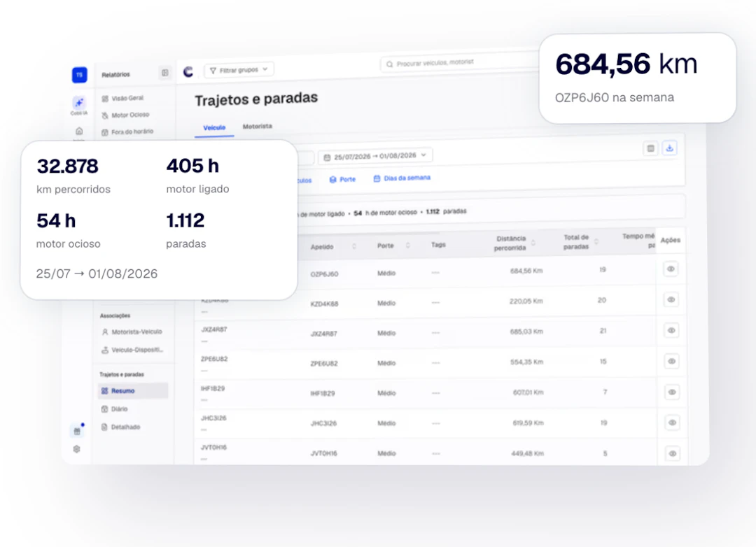Viewport: 756px width, 547px height.
Task: Open Detalhado under Trajetos e paradas
Action: tap(121, 427)
